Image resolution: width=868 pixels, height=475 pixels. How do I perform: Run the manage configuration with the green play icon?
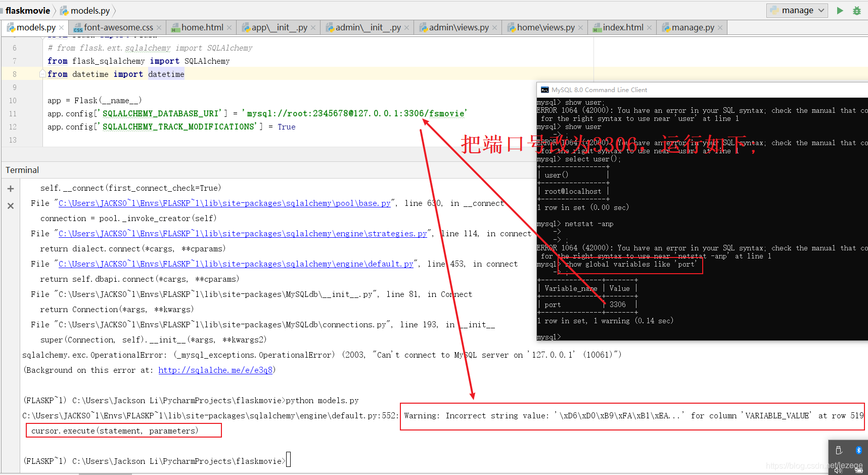point(839,10)
